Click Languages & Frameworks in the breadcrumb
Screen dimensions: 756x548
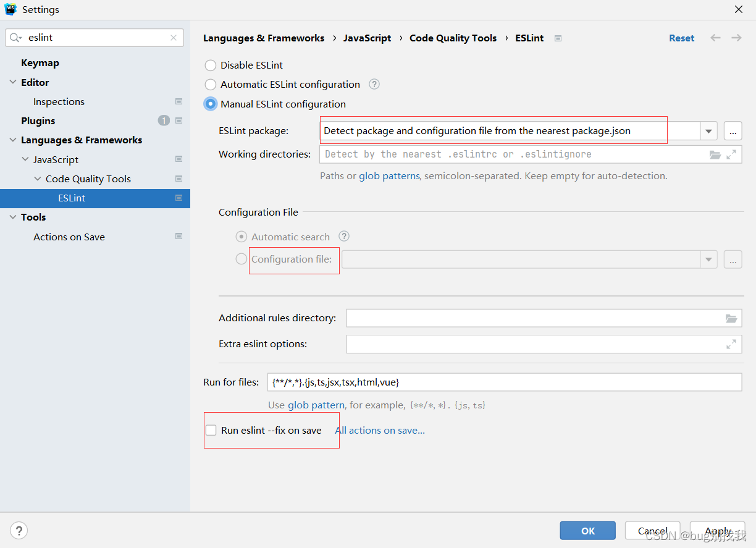[264, 38]
